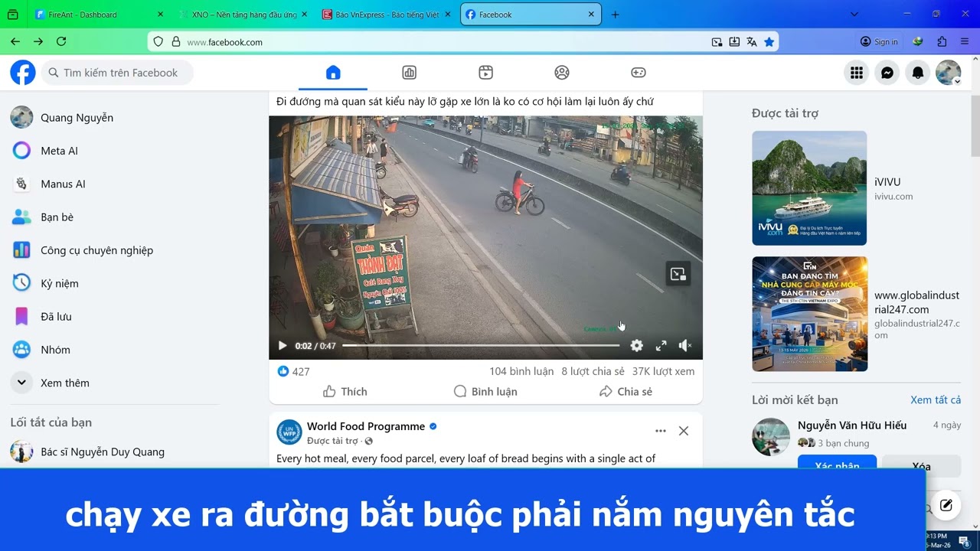Image resolution: width=980 pixels, height=551 pixels.
Task: Click Chia sẻ to share the video
Action: [x=626, y=391]
